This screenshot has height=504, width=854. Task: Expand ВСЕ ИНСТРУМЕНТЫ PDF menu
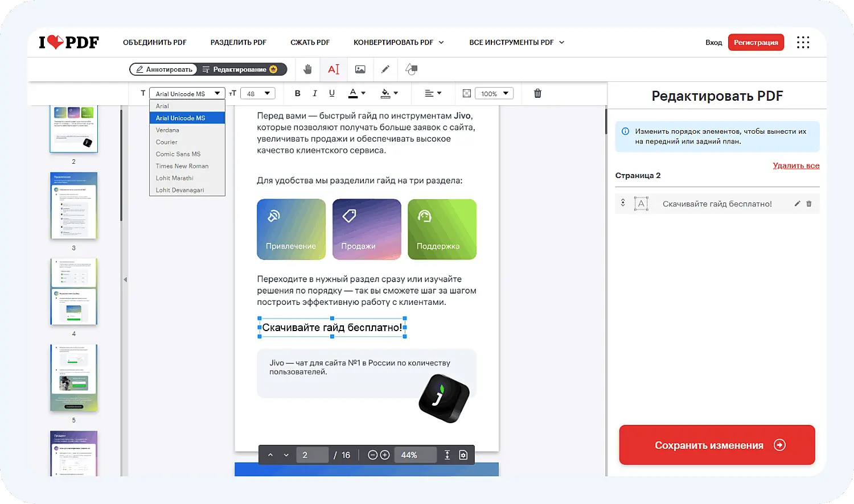[x=516, y=42]
